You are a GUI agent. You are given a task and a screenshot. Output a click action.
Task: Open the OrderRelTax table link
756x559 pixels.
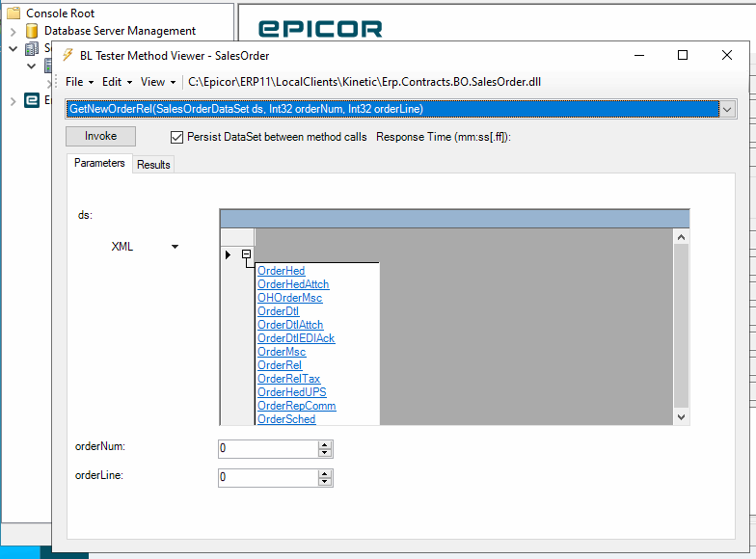(289, 379)
